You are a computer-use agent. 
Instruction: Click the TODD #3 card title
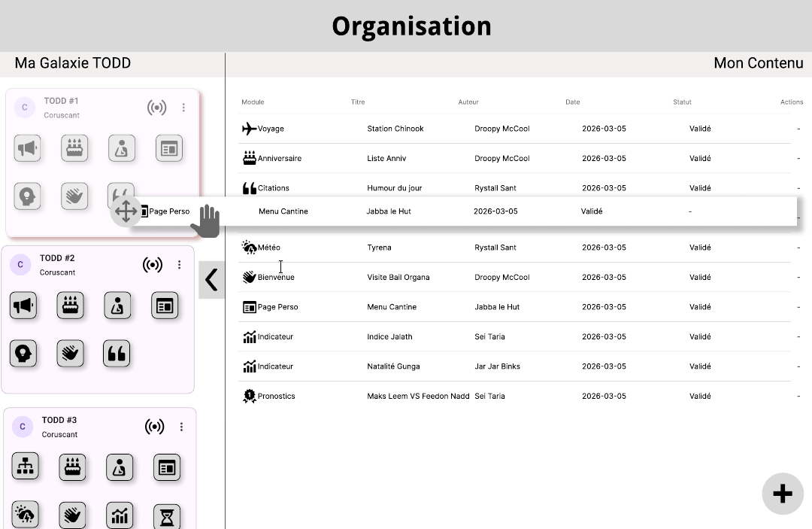click(59, 420)
